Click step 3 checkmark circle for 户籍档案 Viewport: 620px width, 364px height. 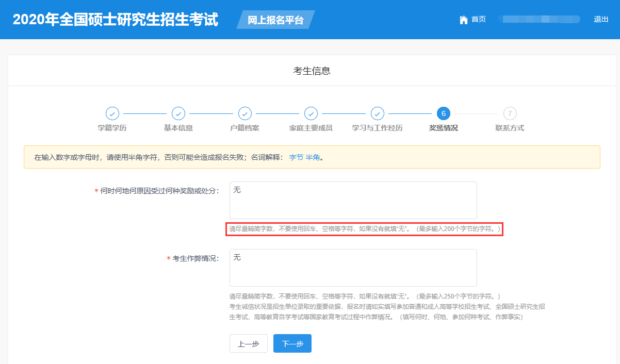(244, 113)
